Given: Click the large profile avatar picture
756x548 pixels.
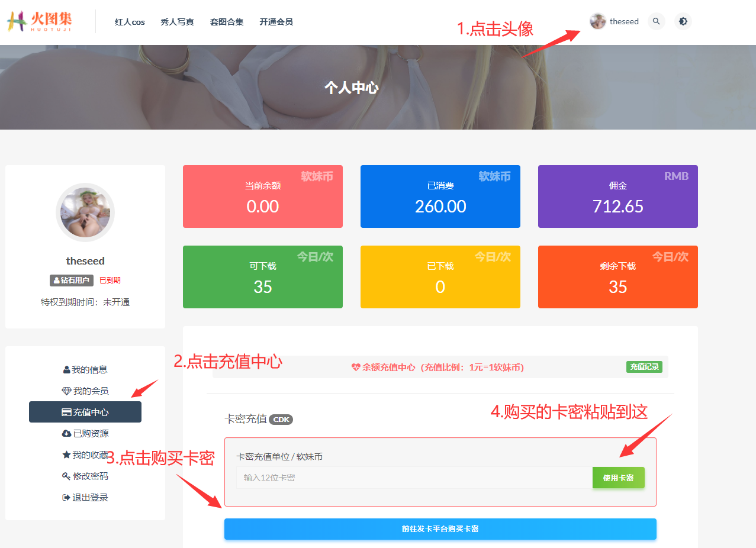Looking at the screenshot, I should (x=85, y=212).
